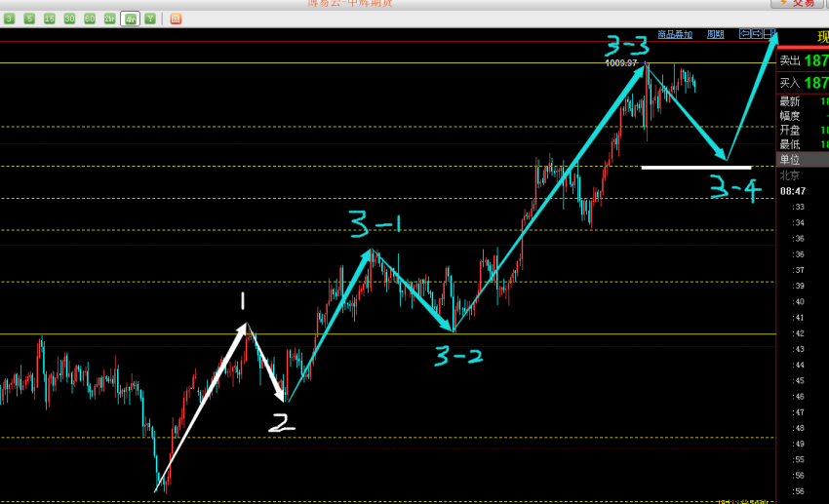Open the 周期 period menu

[715, 34]
